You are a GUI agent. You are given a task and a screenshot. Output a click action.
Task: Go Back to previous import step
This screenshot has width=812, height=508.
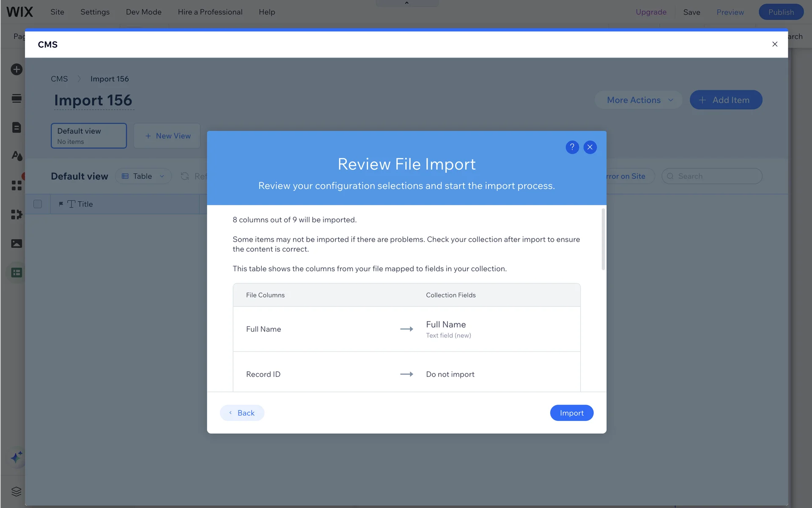(242, 413)
